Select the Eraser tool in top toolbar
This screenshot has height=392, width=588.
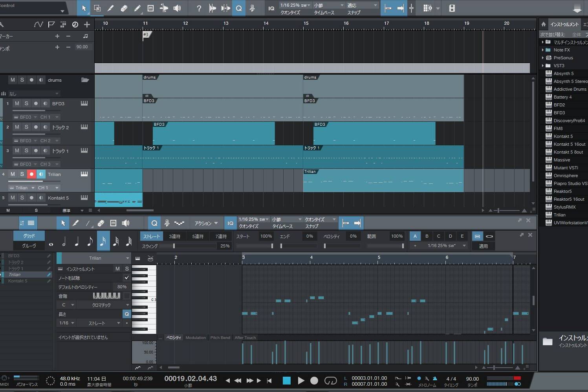[x=124, y=8]
